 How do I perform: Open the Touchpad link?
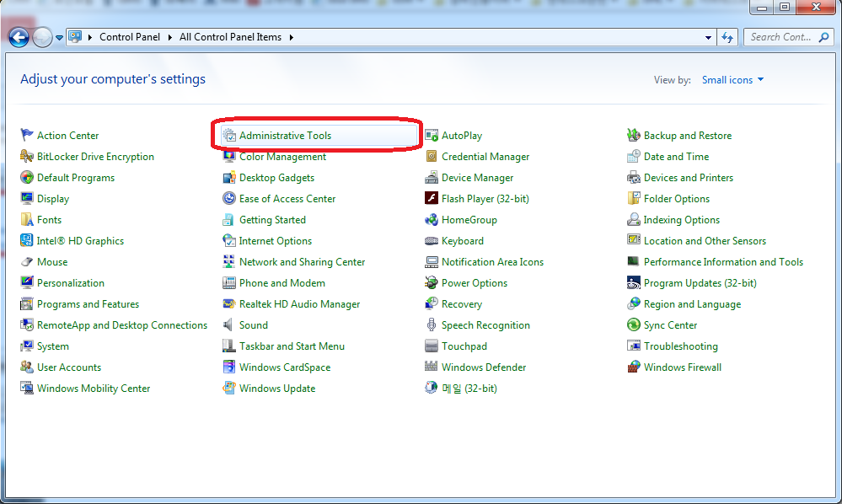[464, 346]
